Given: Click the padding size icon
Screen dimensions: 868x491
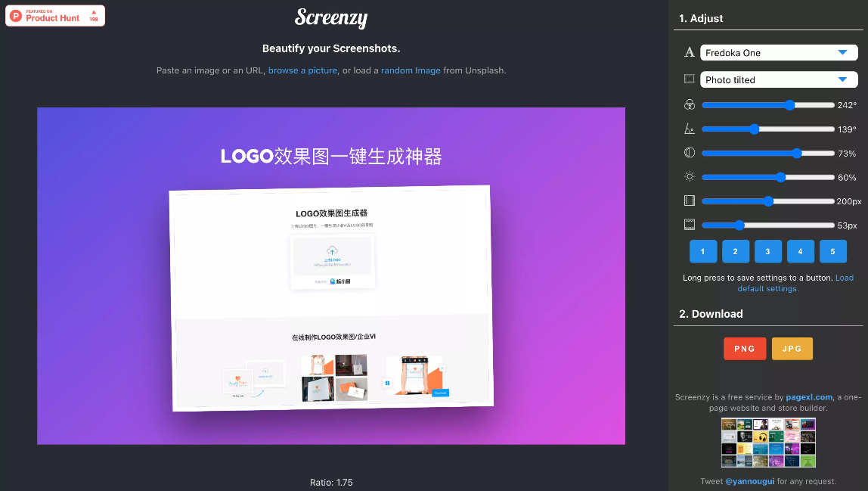Looking at the screenshot, I should tap(689, 200).
